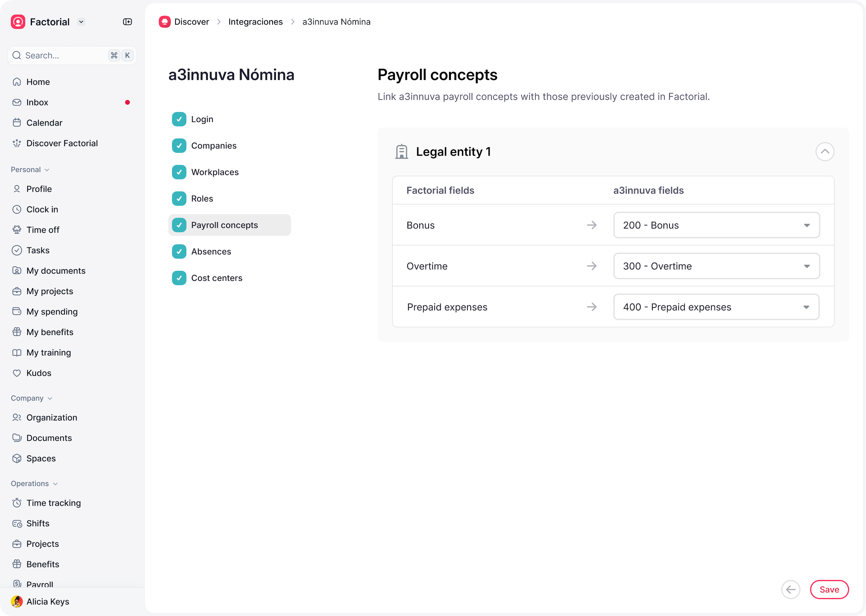The height and width of the screenshot is (616, 866).
Task: Go to the Companies step
Action: (x=229, y=146)
